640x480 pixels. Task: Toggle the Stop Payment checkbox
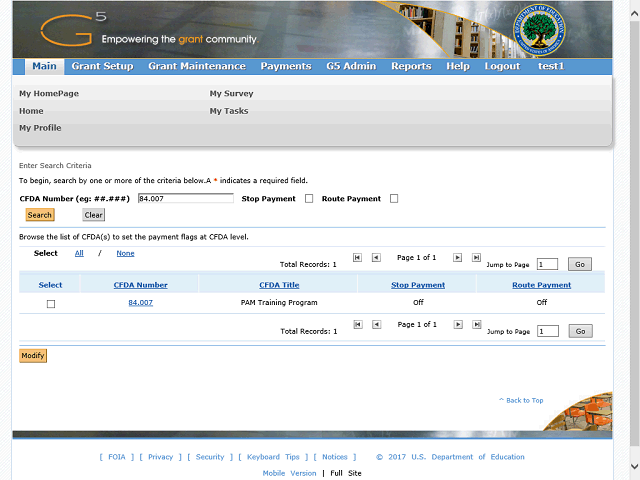coord(309,199)
